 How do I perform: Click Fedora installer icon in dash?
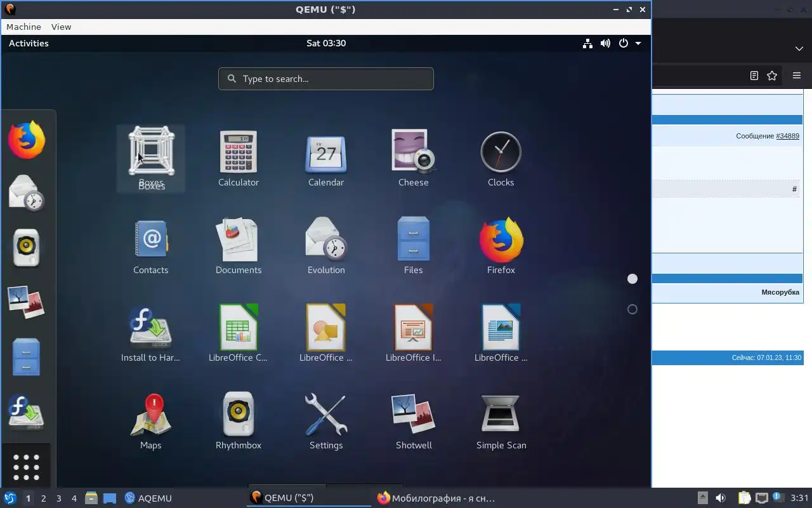tap(27, 411)
